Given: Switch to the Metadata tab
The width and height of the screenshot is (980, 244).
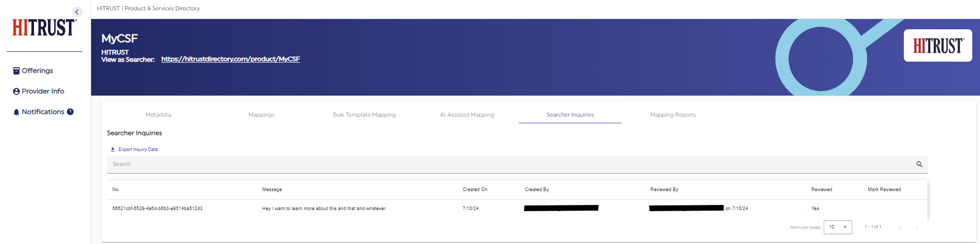Looking at the screenshot, I should [159, 115].
